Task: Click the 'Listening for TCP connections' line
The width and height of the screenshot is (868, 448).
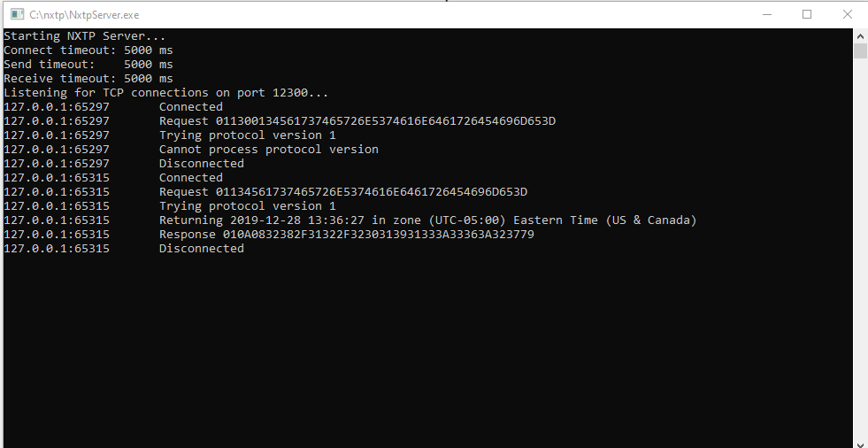Action: pos(166,92)
